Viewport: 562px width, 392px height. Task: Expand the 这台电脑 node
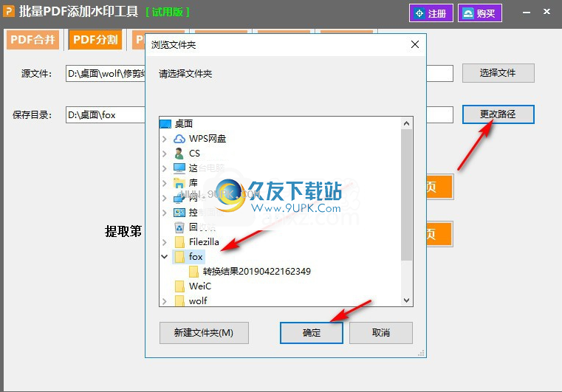click(x=164, y=168)
